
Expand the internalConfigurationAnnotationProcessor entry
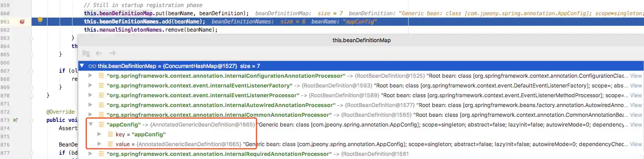coord(90,76)
